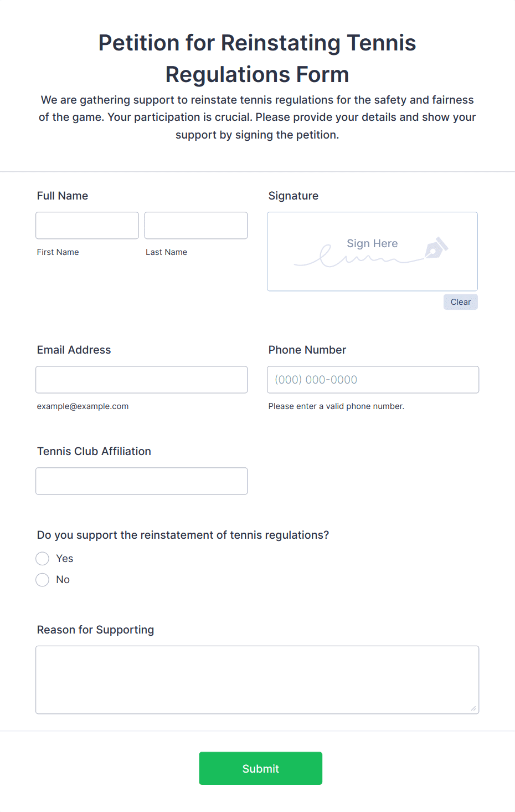Submit the petition form

261,768
